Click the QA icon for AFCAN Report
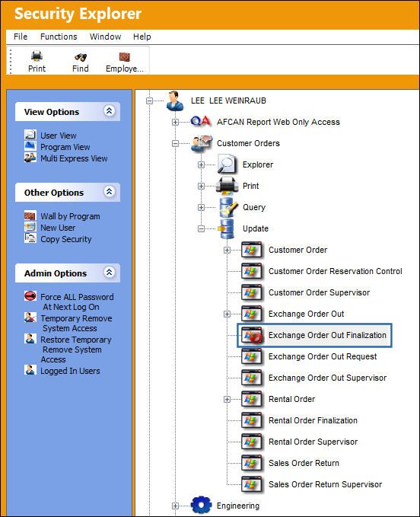Image resolution: width=420 pixels, height=517 pixels. pyautogui.click(x=200, y=122)
